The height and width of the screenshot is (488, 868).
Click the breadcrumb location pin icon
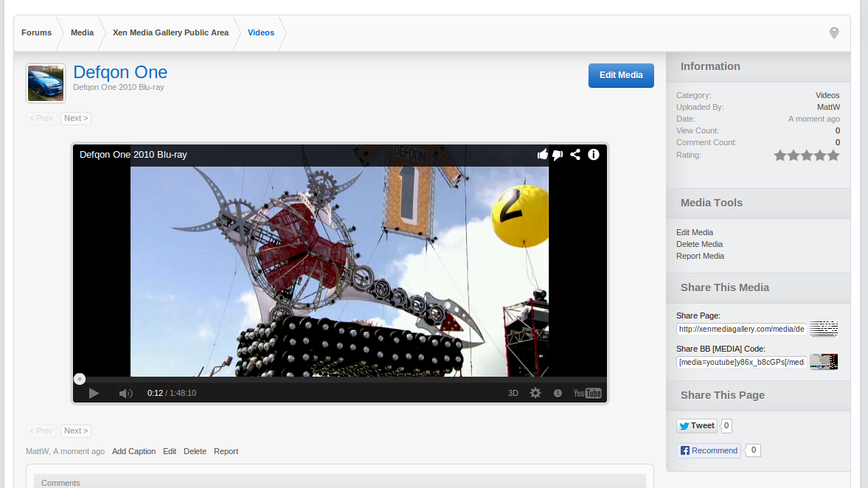click(834, 33)
